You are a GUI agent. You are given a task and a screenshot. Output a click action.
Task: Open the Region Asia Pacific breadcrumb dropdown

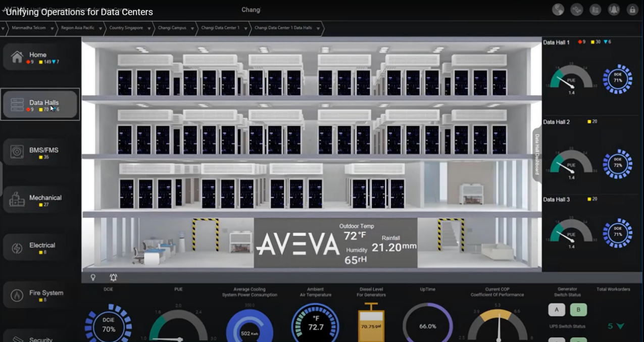coord(101,28)
